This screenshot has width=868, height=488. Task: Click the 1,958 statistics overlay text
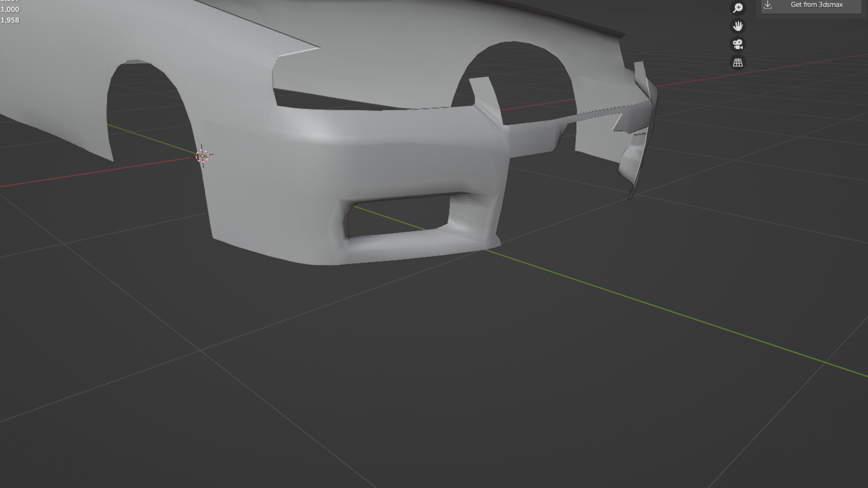click(x=10, y=20)
